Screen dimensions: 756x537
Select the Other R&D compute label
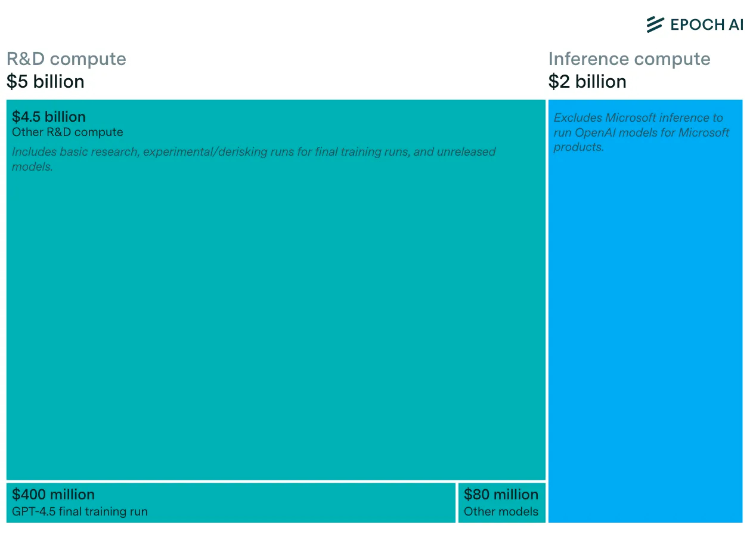[x=67, y=132]
